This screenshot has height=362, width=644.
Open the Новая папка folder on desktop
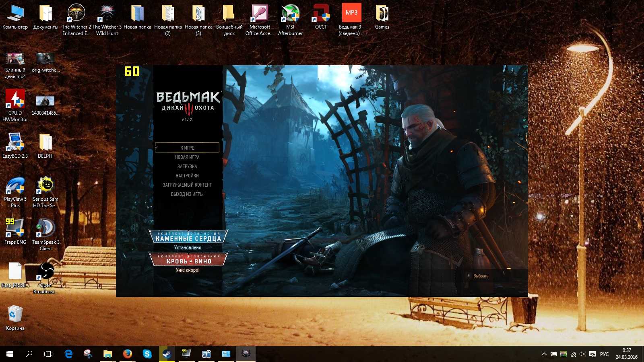137,17
